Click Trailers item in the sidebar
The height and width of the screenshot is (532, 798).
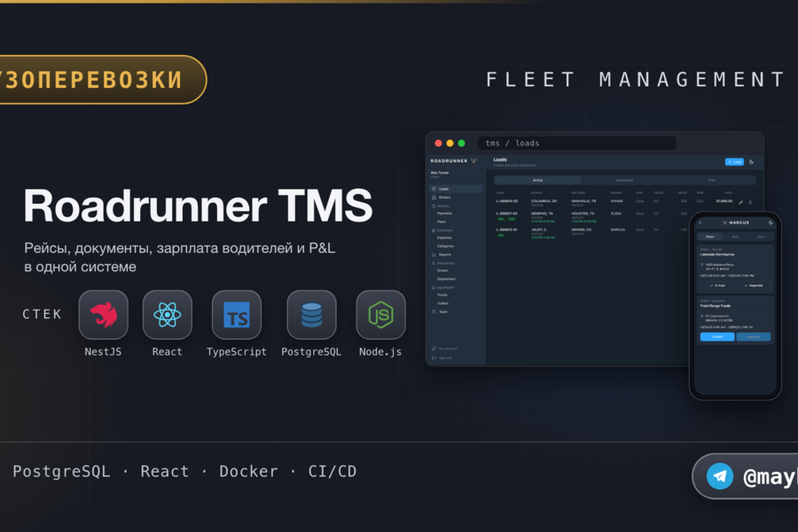[x=442, y=303]
